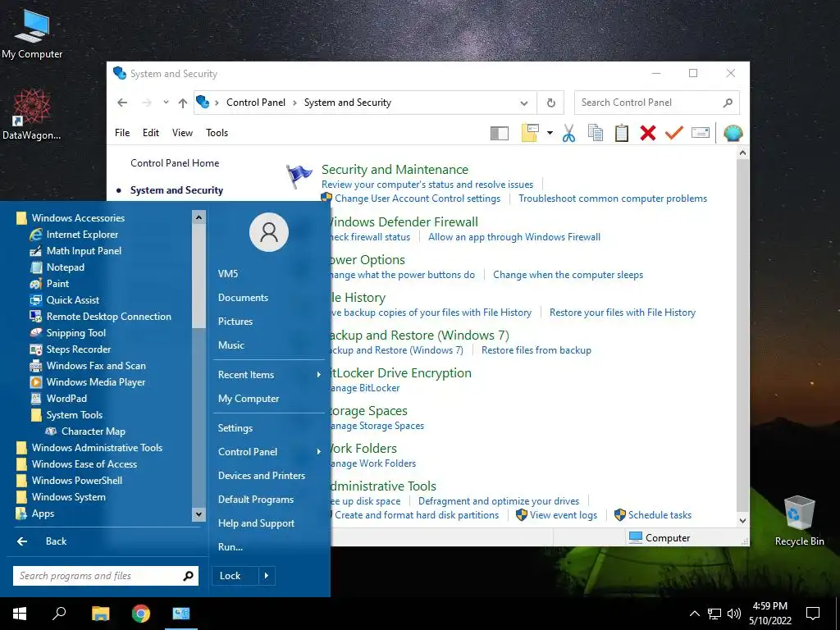Click View event logs link
Image resolution: width=840 pixels, height=630 pixels.
[x=564, y=515]
